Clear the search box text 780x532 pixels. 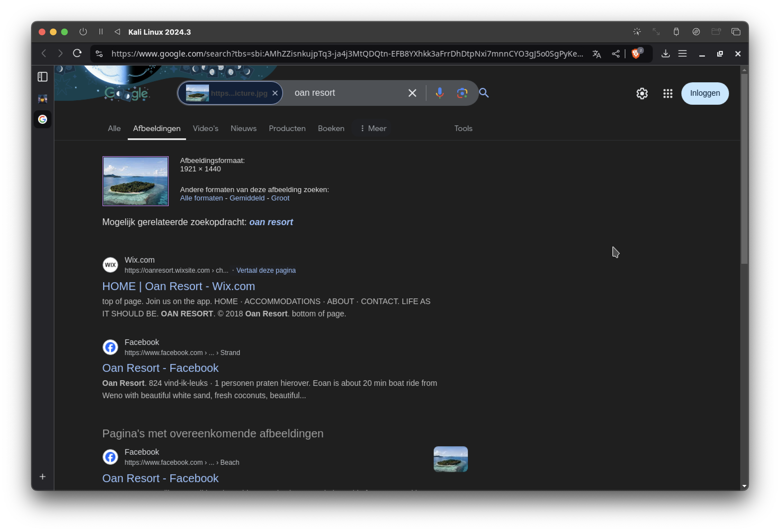click(x=412, y=93)
